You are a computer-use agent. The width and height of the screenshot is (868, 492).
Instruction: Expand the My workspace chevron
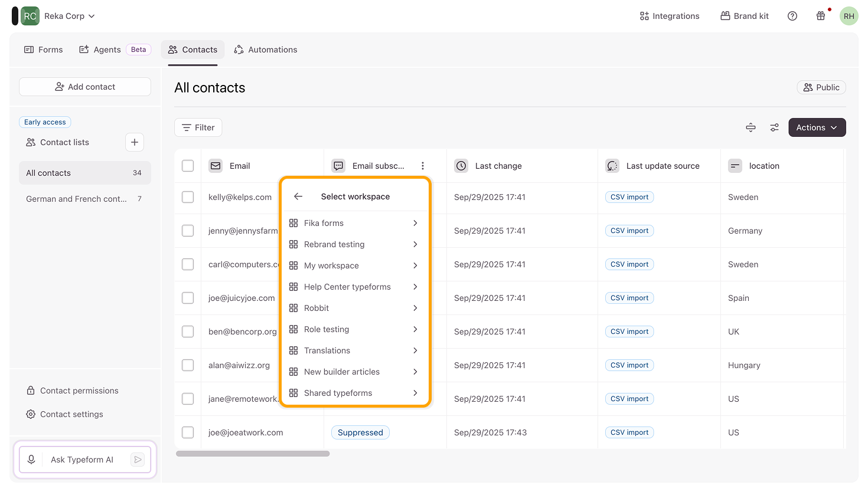[415, 265]
